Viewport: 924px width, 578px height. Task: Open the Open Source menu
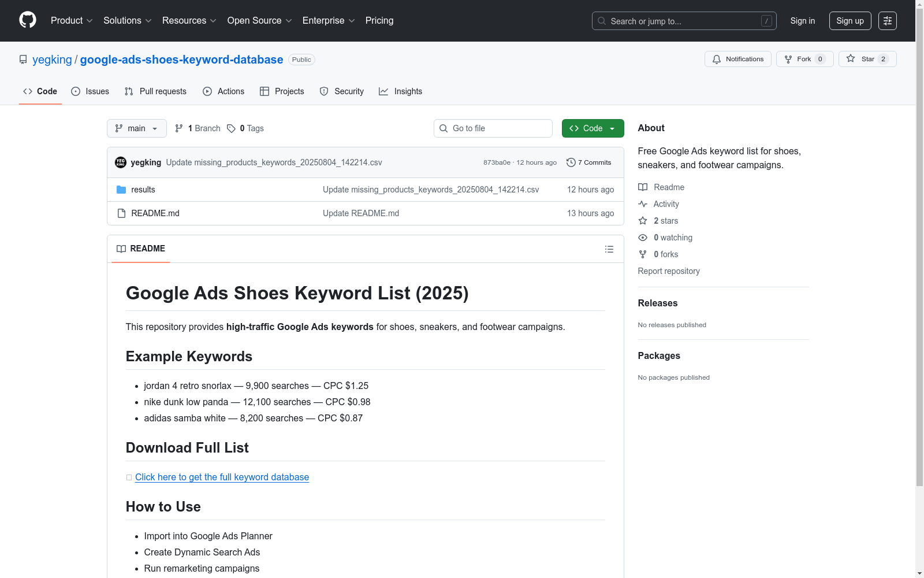coord(259,21)
